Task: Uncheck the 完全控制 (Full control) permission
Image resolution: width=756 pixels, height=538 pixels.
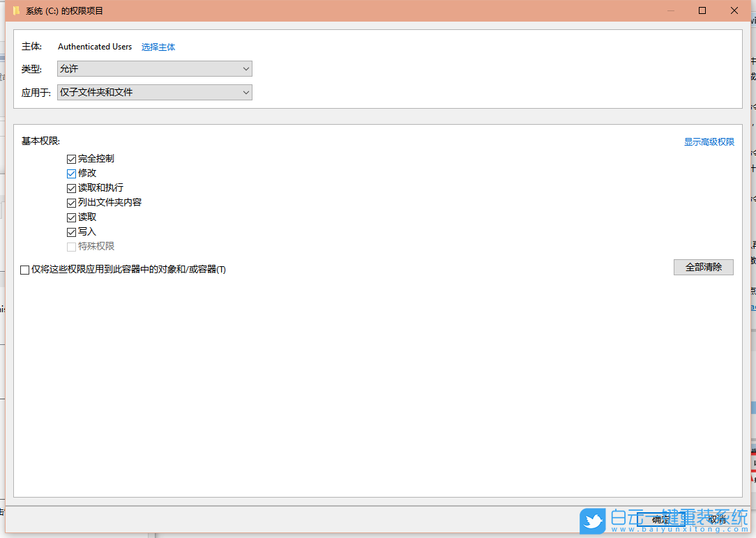Action: click(71, 158)
